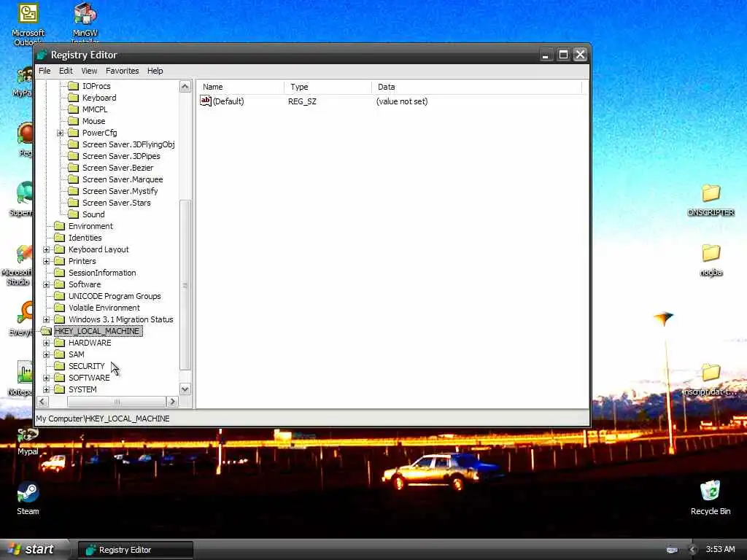Select Screen Saver.Mystify key

120,191
